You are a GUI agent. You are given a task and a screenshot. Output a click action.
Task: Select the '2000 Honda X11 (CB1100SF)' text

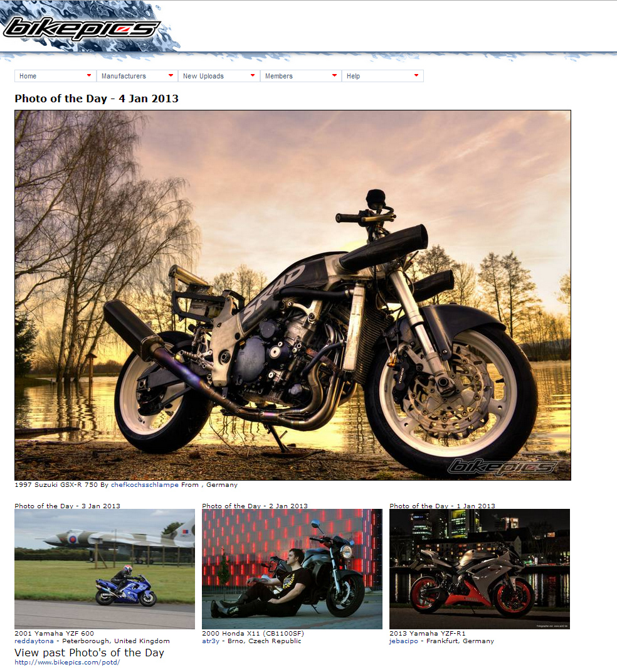253,634
